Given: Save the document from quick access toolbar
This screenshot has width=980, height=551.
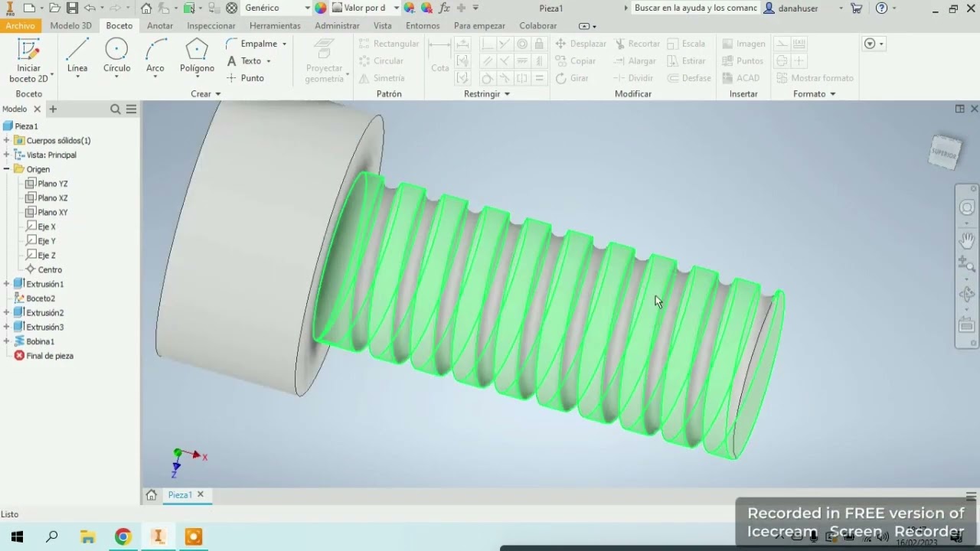Looking at the screenshot, I should click(72, 8).
